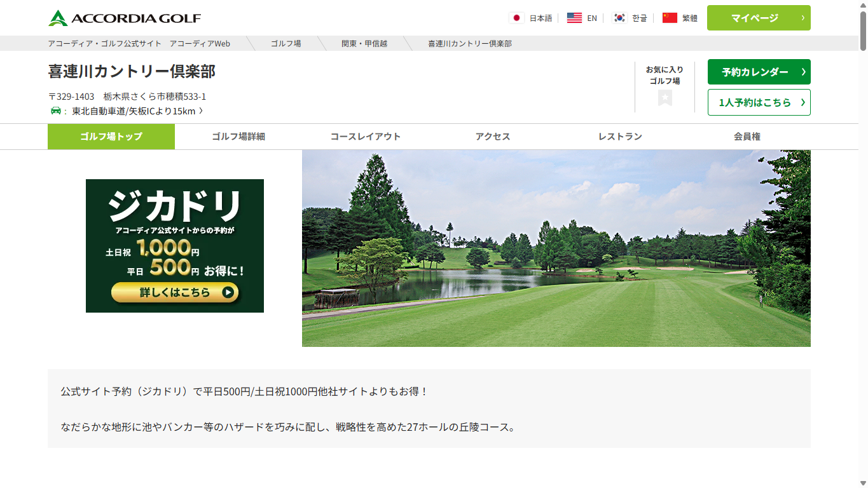Click 詳しくはこちら gold button in banner
The height and width of the screenshot is (488, 868).
(175, 292)
